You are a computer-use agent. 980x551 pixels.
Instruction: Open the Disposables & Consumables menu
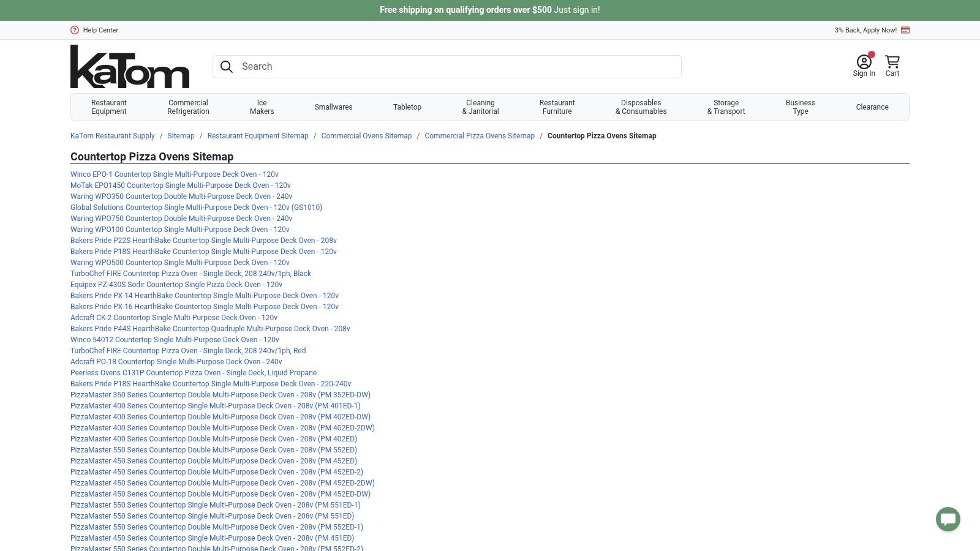pyautogui.click(x=641, y=107)
